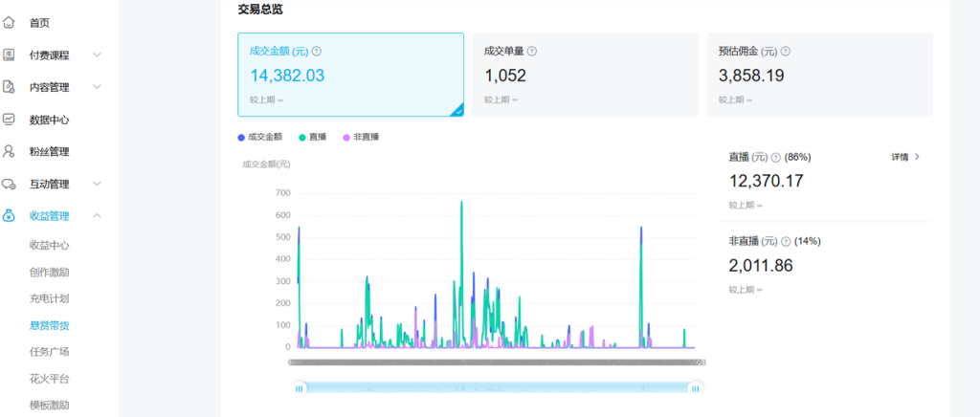Click the 付费课程 sidebar icon
Screen dimensions: 980x417
(x=10, y=55)
